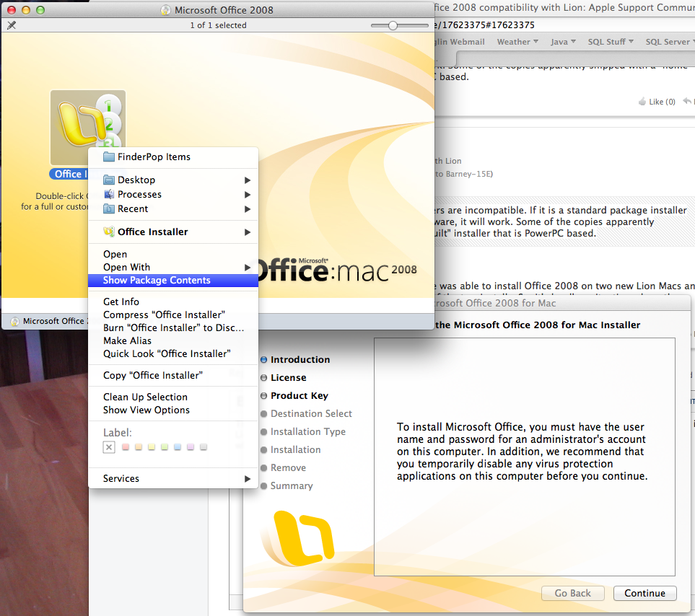Apply the gray label color
695x616 pixels.
click(x=204, y=446)
